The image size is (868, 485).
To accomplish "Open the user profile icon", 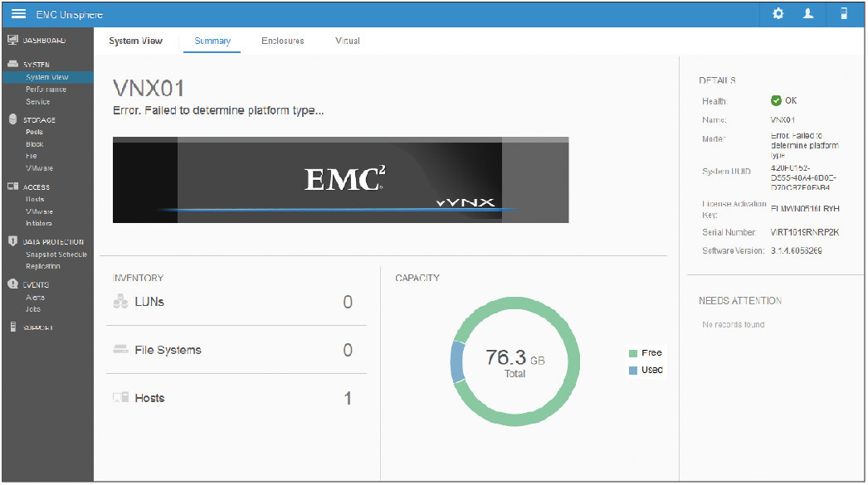I will (x=808, y=14).
